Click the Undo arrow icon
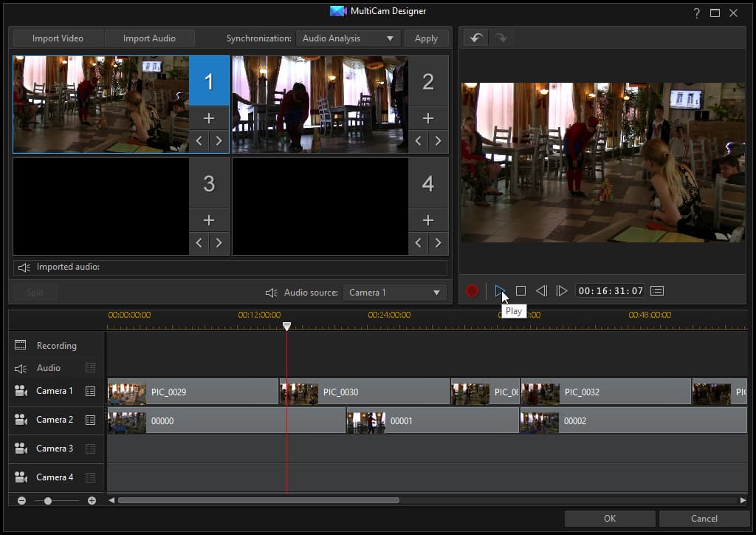This screenshot has height=535, width=756. coord(475,38)
